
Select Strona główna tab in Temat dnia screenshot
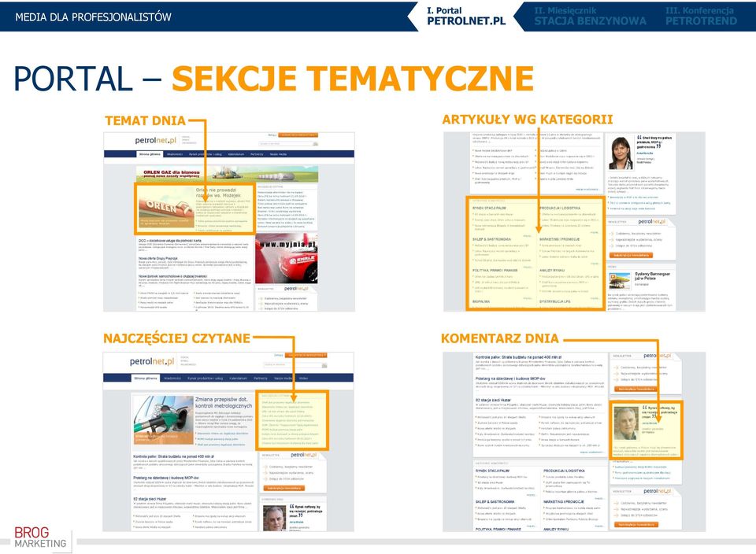(150, 154)
